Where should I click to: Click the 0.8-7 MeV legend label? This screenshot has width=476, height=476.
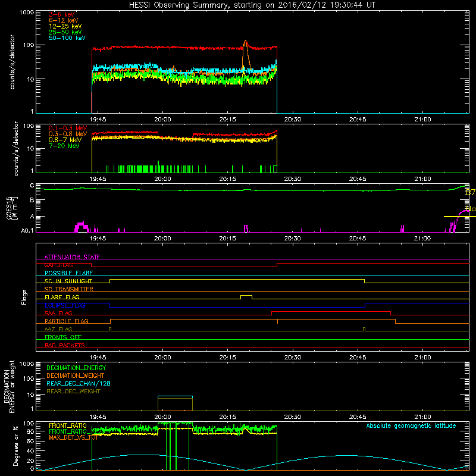65,140
